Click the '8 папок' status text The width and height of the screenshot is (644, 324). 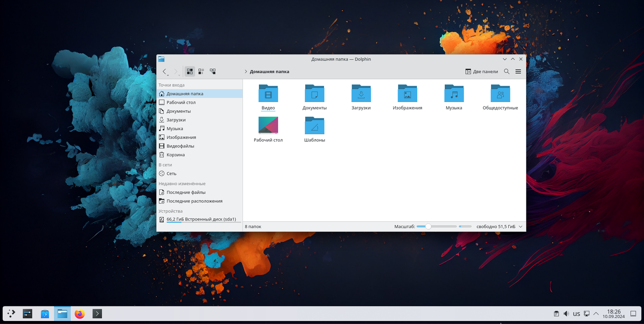point(253,226)
